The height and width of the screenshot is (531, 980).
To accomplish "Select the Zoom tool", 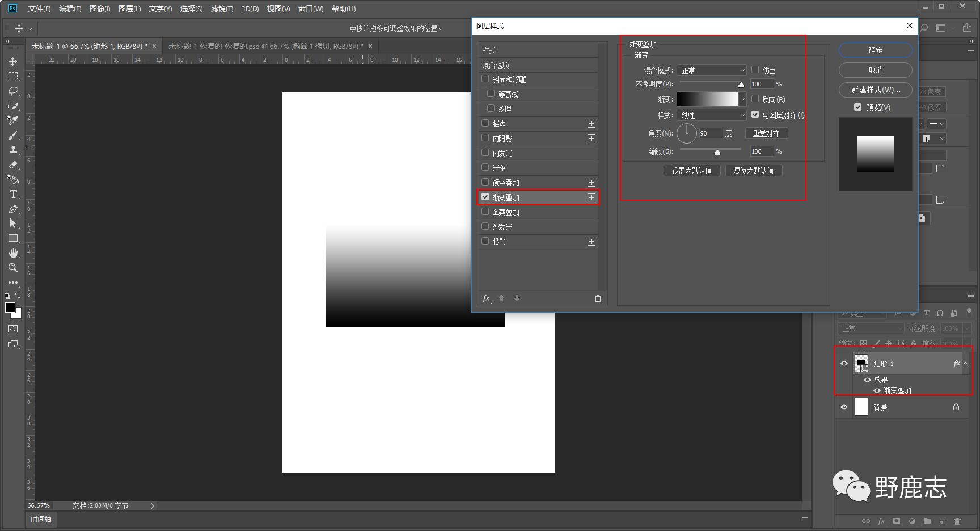I will click(13, 268).
